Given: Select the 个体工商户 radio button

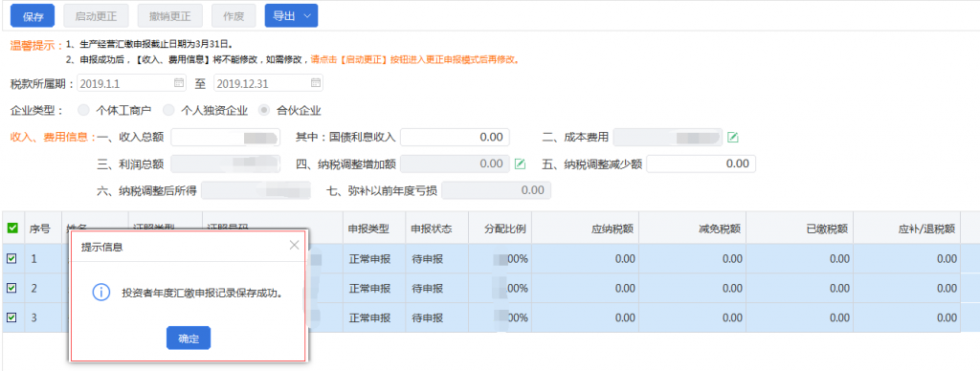Looking at the screenshot, I should [83, 111].
